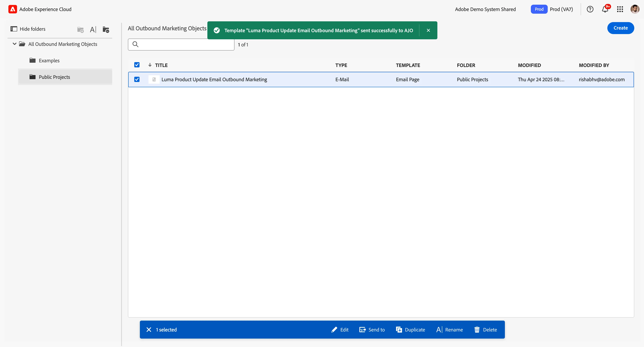Click Send to in the action bar
The height and width of the screenshot is (347, 644).
tap(372, 330)
